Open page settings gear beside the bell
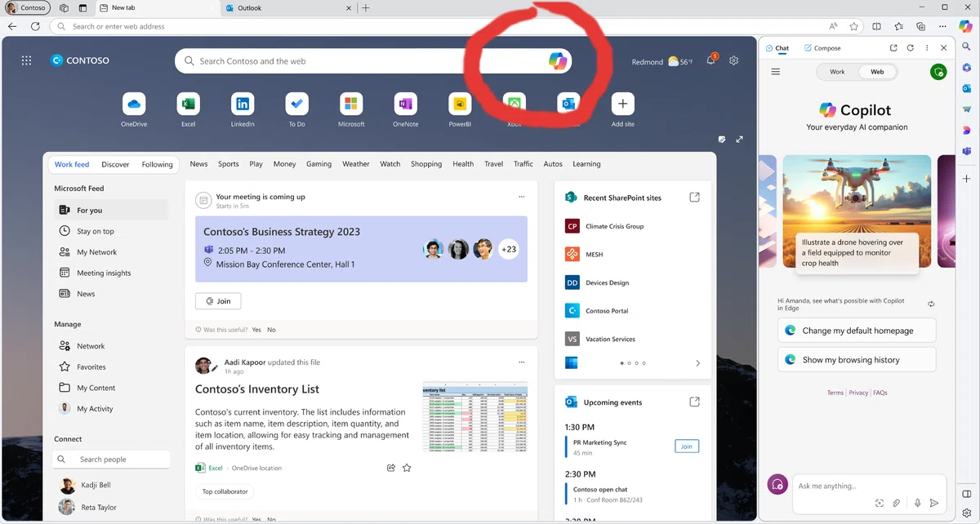This screenshot has height=524, width=980. pyautogui.click(x=733, y=60)
